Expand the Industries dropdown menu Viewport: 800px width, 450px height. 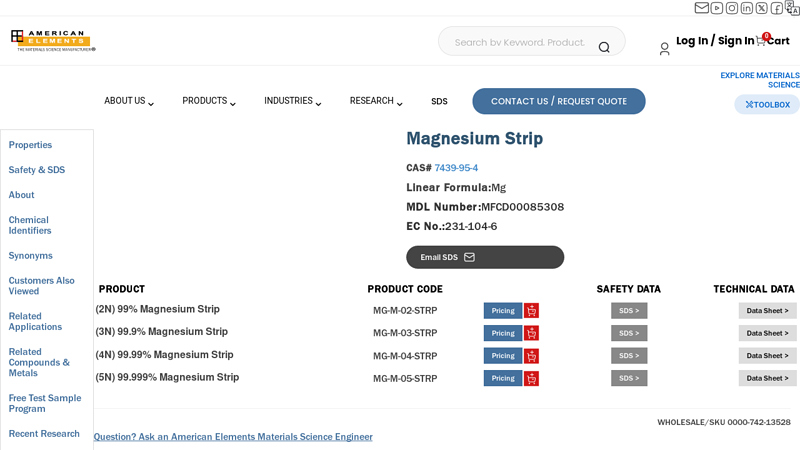point(292,101)
